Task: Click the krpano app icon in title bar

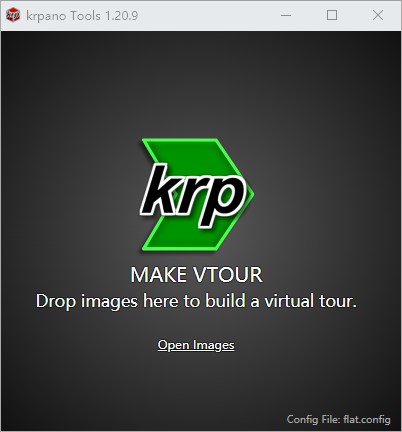Action: pos(13,15)
